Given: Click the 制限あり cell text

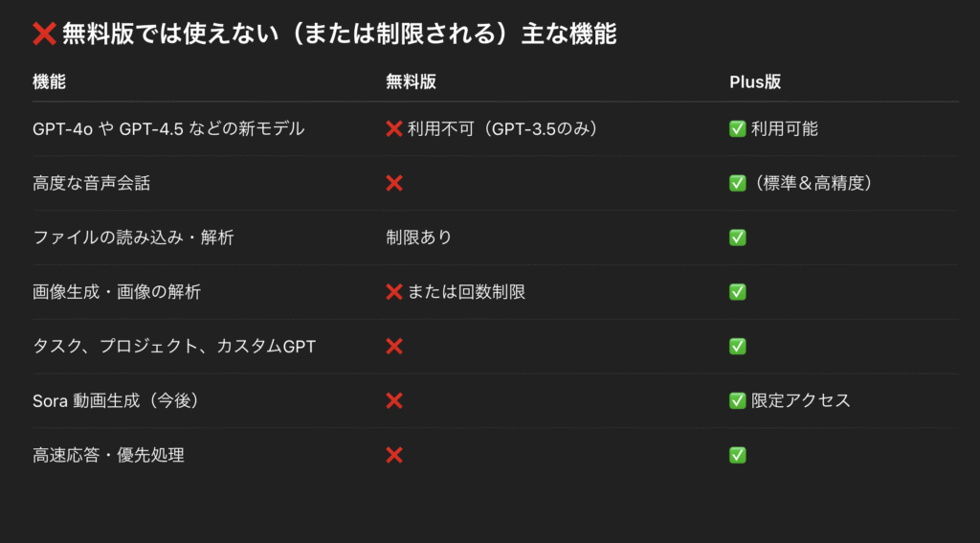Looking at the screenshot, I should click(x=419, y=238).
